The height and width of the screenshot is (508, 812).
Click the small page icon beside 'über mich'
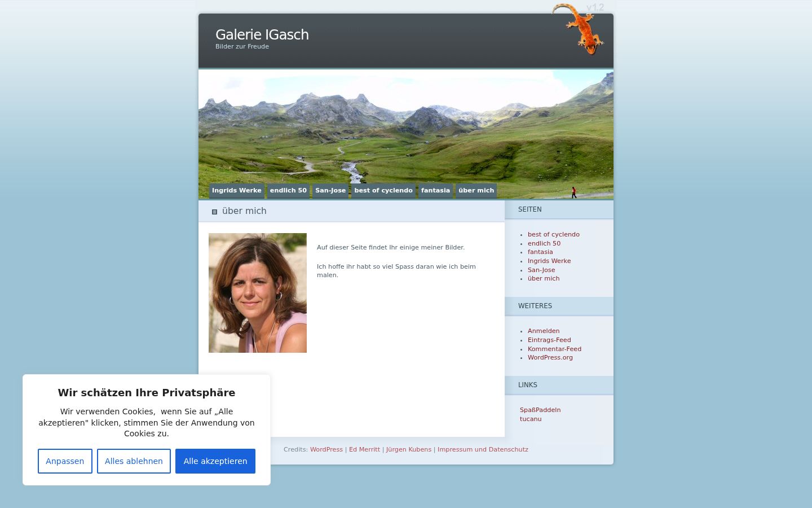(x=214, y=212)
